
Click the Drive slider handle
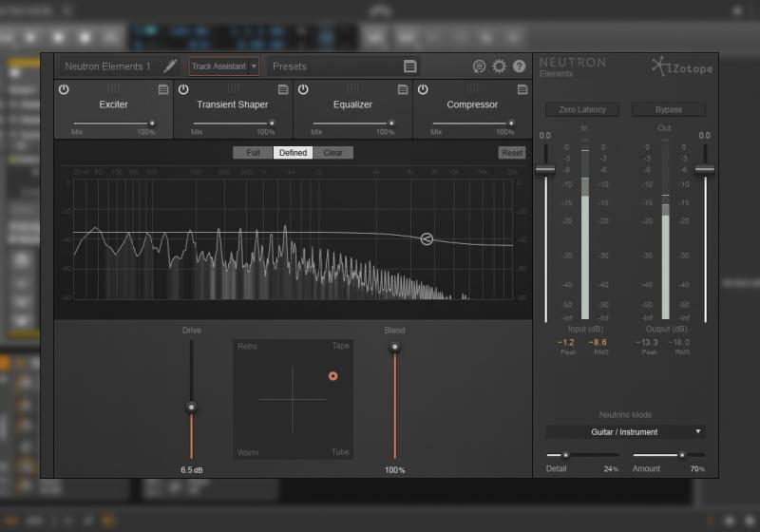click(x=192, y=407)
